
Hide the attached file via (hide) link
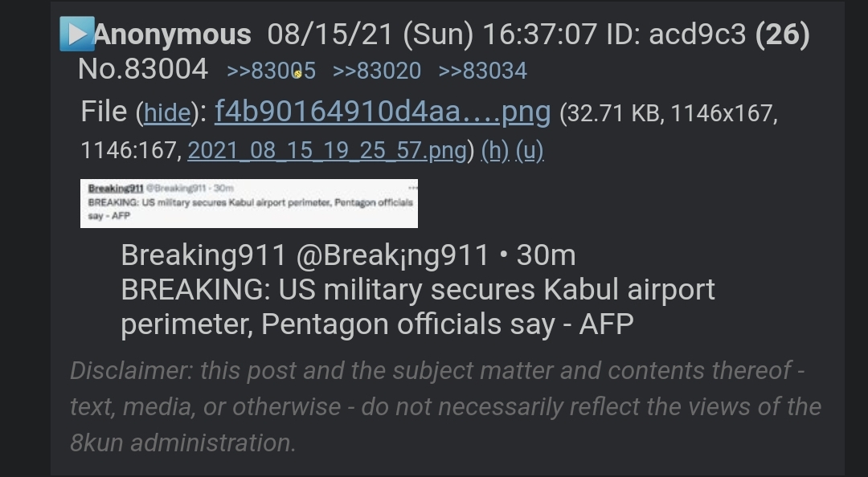[x=167, y=113]
